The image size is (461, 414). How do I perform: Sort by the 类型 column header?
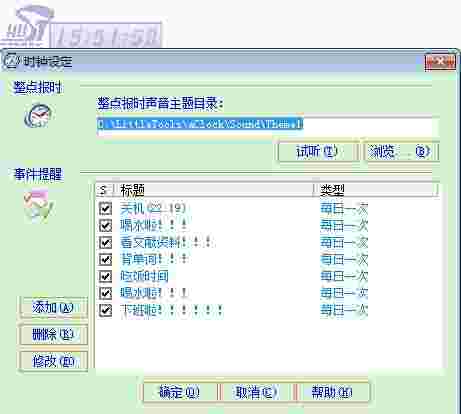(377, 190)
